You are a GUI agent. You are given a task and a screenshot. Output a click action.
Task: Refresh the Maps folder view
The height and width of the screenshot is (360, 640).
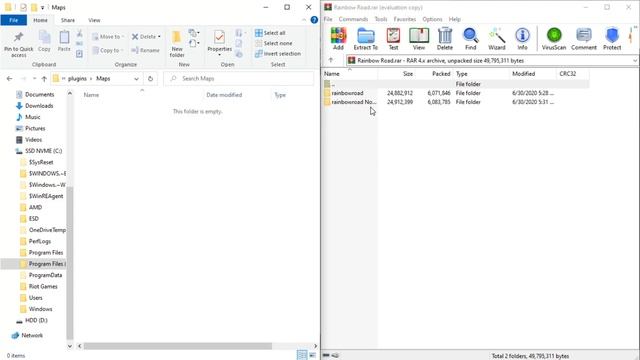point(150,78)
